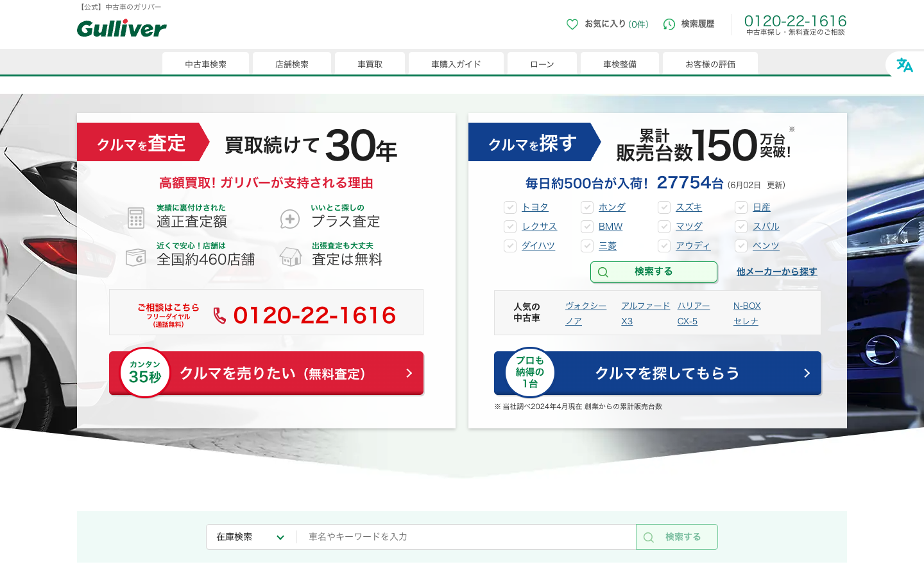Screen dimensions: 924x578
Task: Click the red phone handset icon
Action: 220,315
